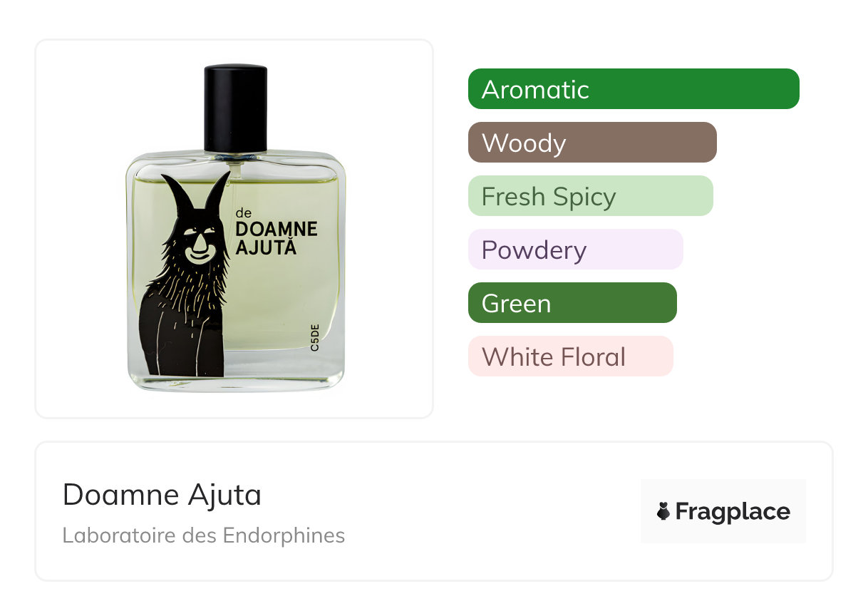Viewport: 868px width, 616px height.
Task: Click the DOAMNE AJUTĂ label on bottle
Action: (276, 238)
